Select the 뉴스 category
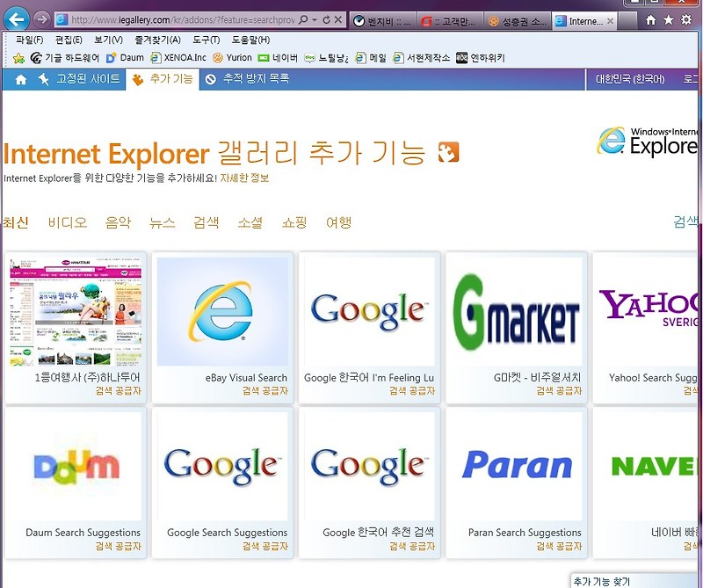703x588 pixels. click(x=163, y=222)
